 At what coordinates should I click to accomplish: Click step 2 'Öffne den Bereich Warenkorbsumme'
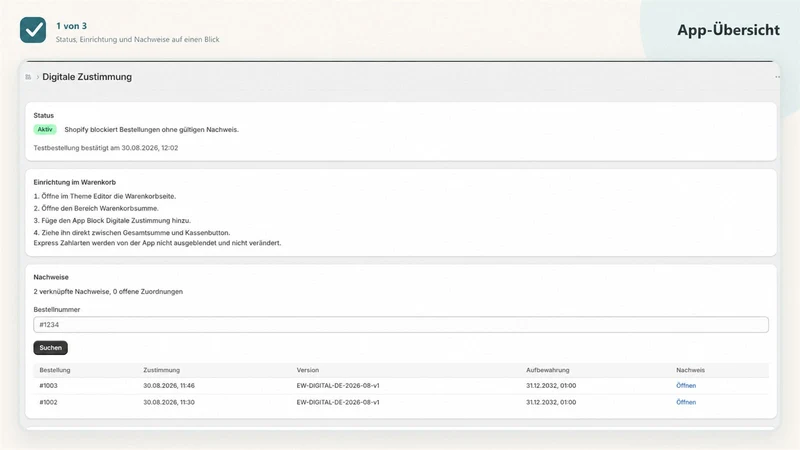coord(96,208)
